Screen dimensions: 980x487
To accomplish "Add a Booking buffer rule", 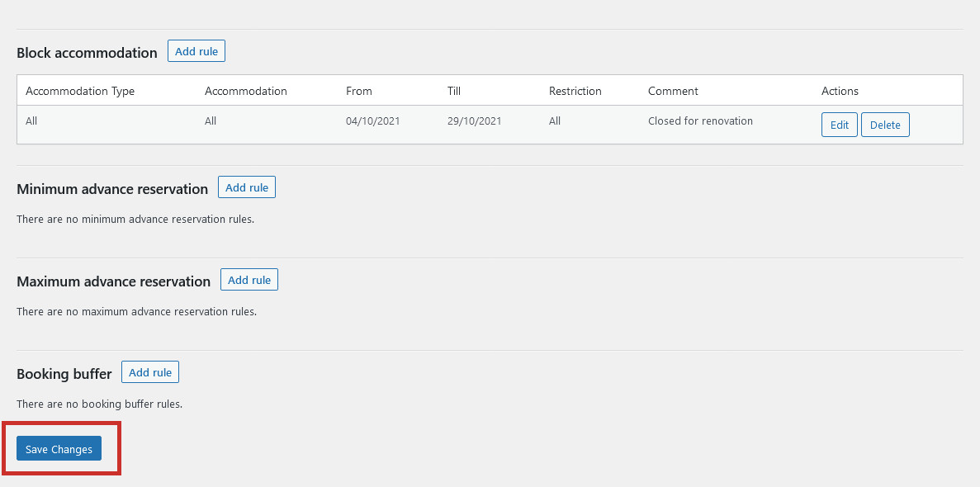I will point(150,372).
